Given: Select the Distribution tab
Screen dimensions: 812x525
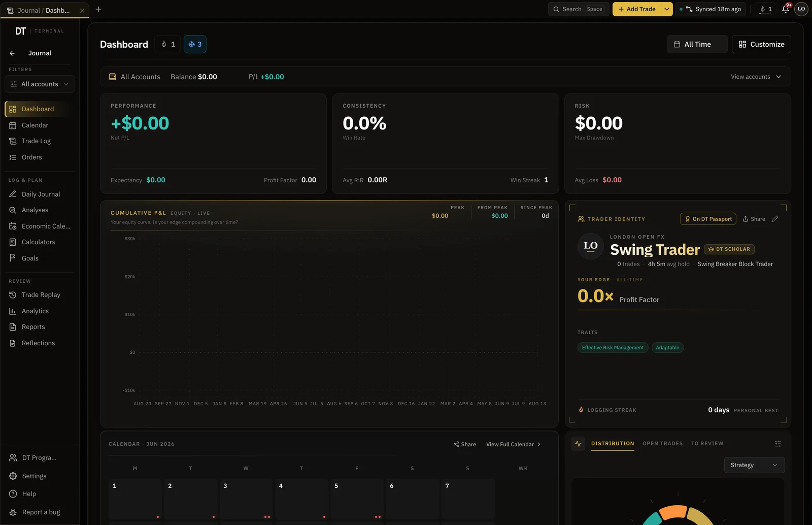Looking at the screenshot, I should (613, 444).
